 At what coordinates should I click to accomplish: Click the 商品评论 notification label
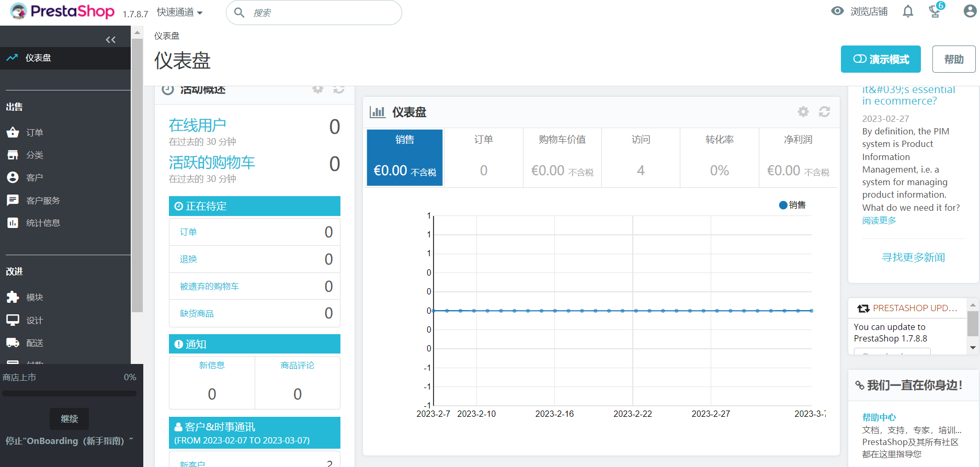click(x=298, y=365)
